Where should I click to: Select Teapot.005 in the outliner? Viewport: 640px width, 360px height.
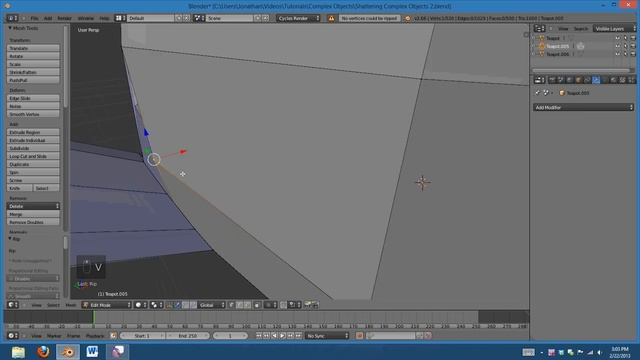pos(558,46)
